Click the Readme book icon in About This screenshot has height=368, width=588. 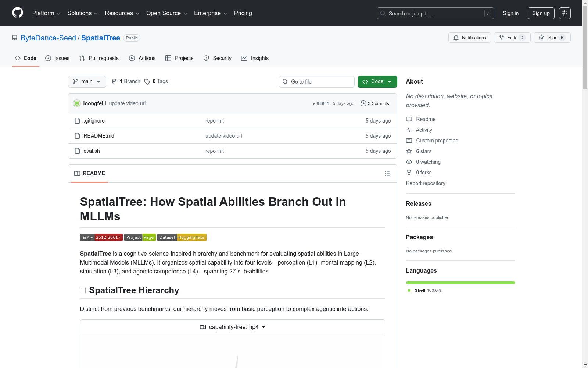409,119
